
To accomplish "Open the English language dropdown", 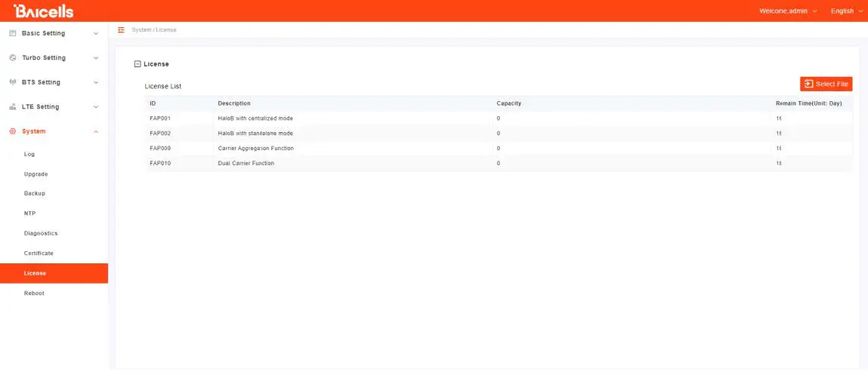I will tap(846, 11).
